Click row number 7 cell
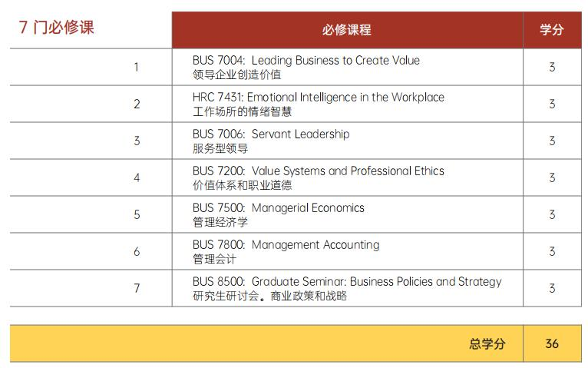This screenshot has width=588, height=368. pyautogui.click(x=137, y=288)
